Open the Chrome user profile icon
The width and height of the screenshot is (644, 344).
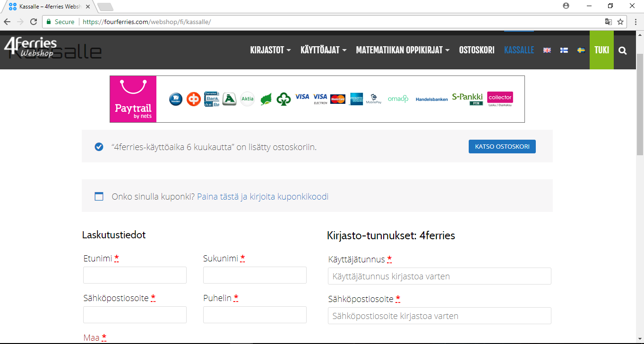click(566, 6)
